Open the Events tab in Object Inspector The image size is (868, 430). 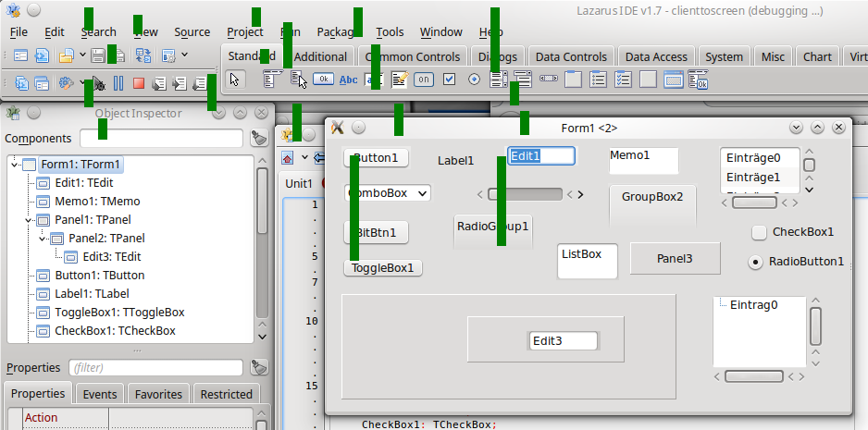click(99, 394)
